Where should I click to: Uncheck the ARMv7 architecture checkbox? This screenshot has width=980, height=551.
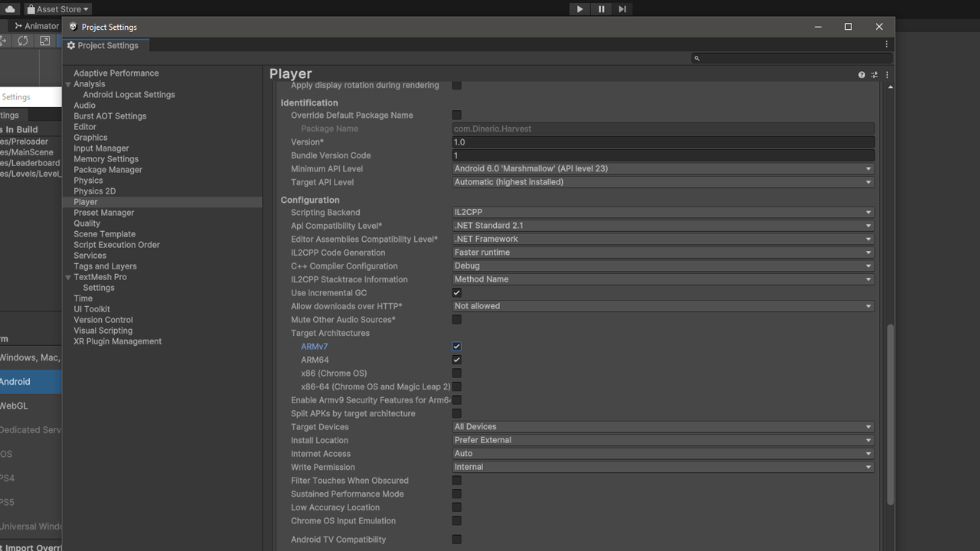(456, 347)
